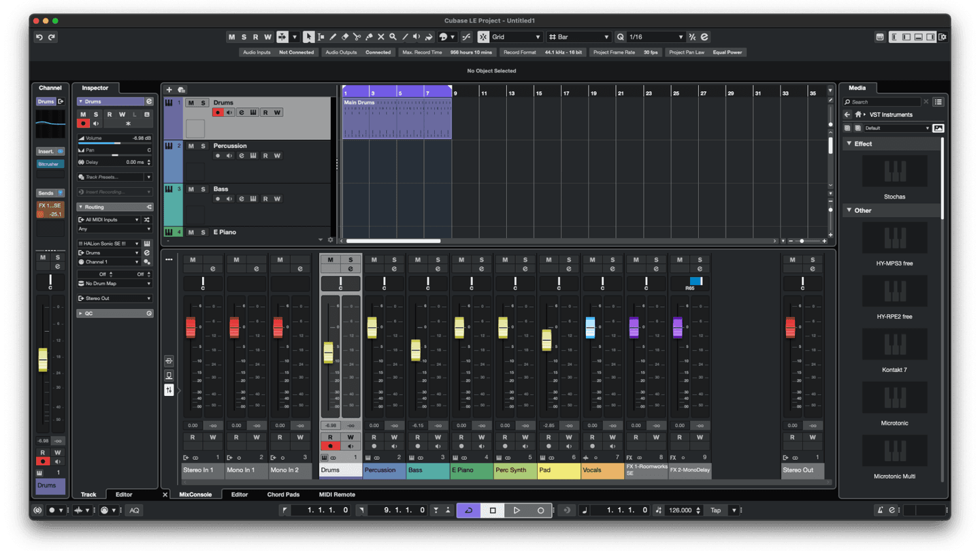Click the Tap tempo button
This screenshot has width=980, height=551.
click(715, 510)
